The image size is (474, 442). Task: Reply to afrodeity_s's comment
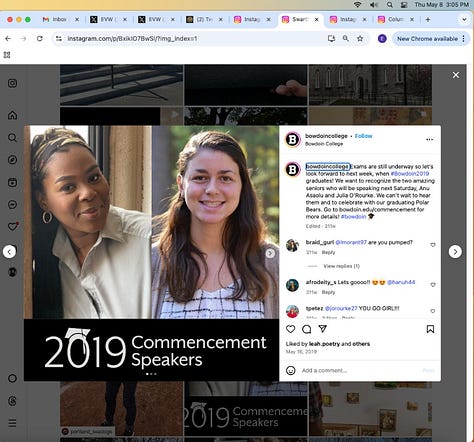[x=328, y=292]
